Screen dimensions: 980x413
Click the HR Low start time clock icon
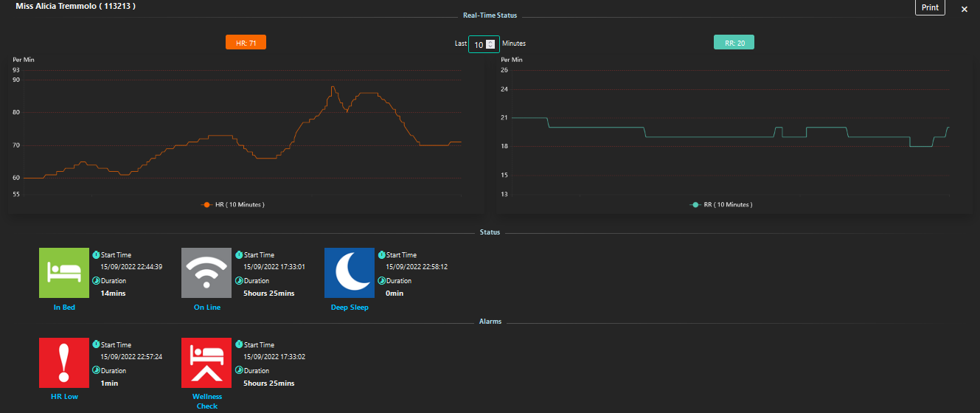coord(96,344)
